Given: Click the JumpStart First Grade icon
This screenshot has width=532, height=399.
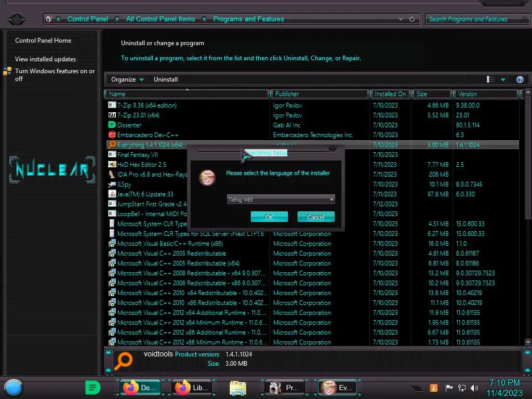Looking at the screenshot, I should (x=112, y=204).
